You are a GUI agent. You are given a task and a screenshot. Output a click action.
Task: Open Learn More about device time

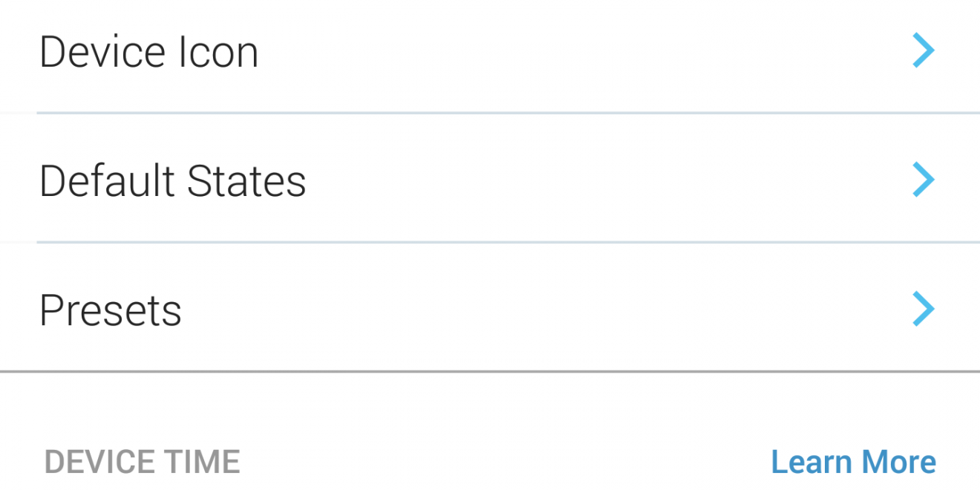click(x=853, y=462)
